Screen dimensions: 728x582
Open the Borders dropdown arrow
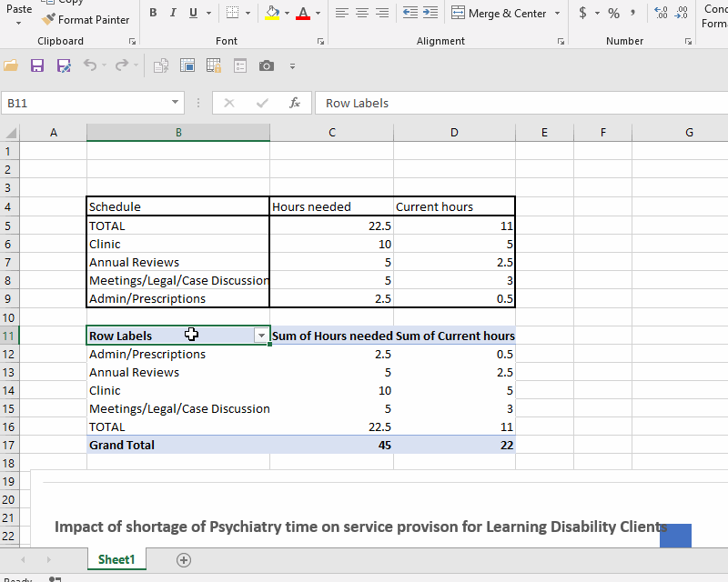(x=248, y=13)
